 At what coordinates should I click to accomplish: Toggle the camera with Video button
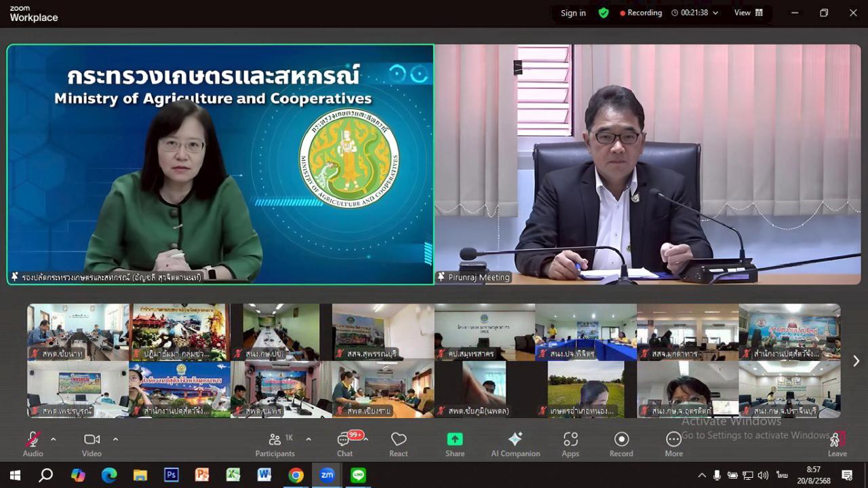click(92, 445)
